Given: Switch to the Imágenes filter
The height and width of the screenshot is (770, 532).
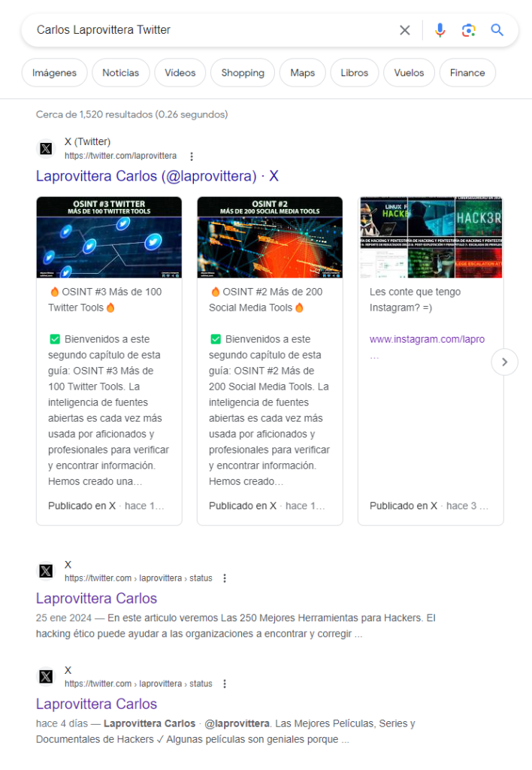Looking at the screenshot, I should (54, 73).
